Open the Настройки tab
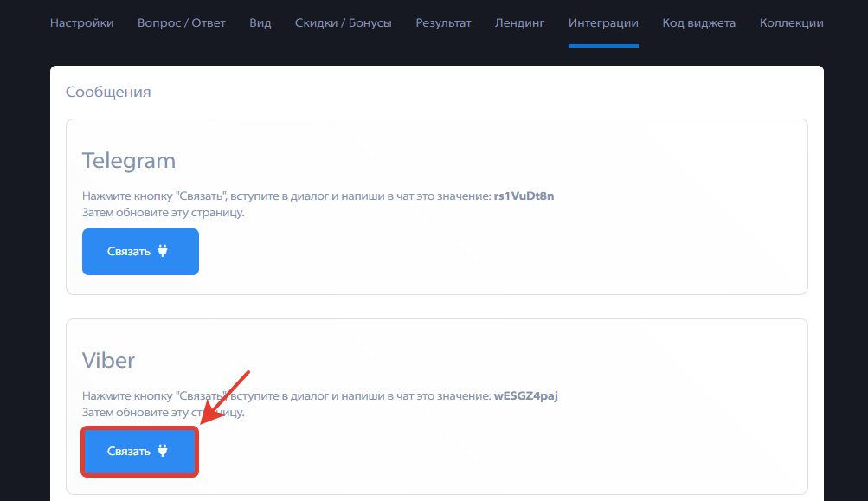 (81, 23)
